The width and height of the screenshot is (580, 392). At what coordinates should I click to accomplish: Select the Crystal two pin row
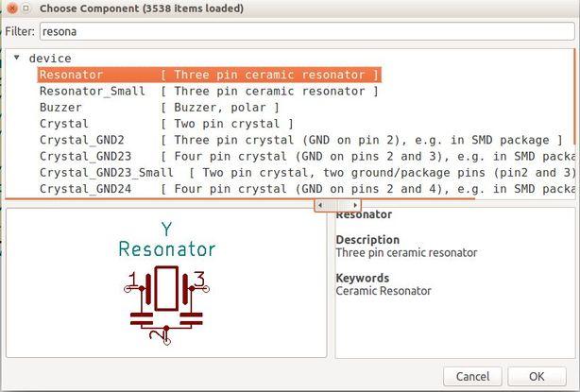pyautogui.click(x=166, y=124)
